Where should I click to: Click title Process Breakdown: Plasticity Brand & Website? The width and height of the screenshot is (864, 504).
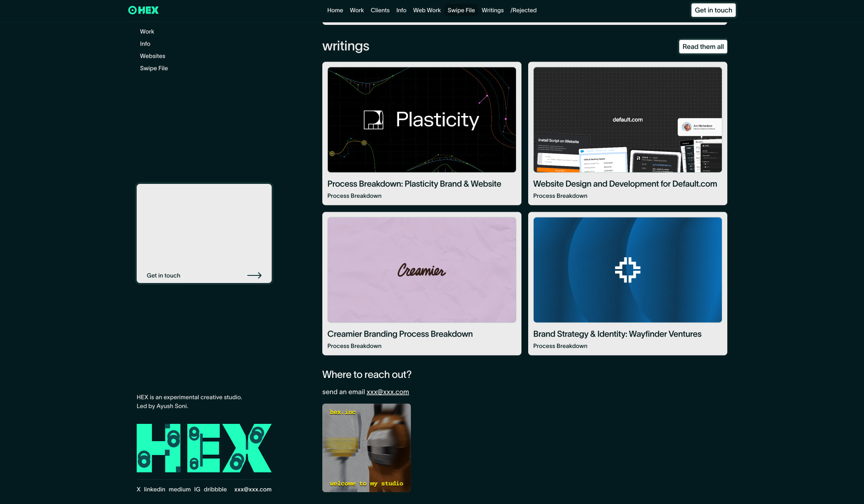point(414,184)
